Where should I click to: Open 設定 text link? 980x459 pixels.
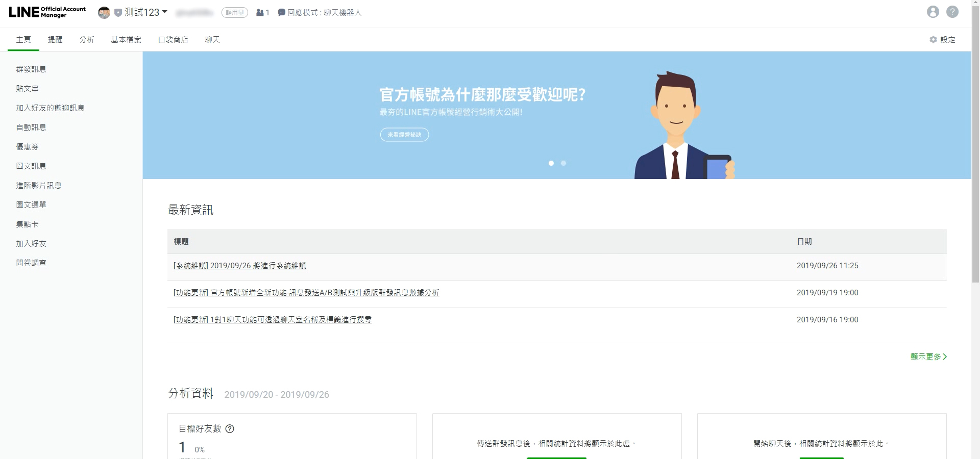pos(948,39)
